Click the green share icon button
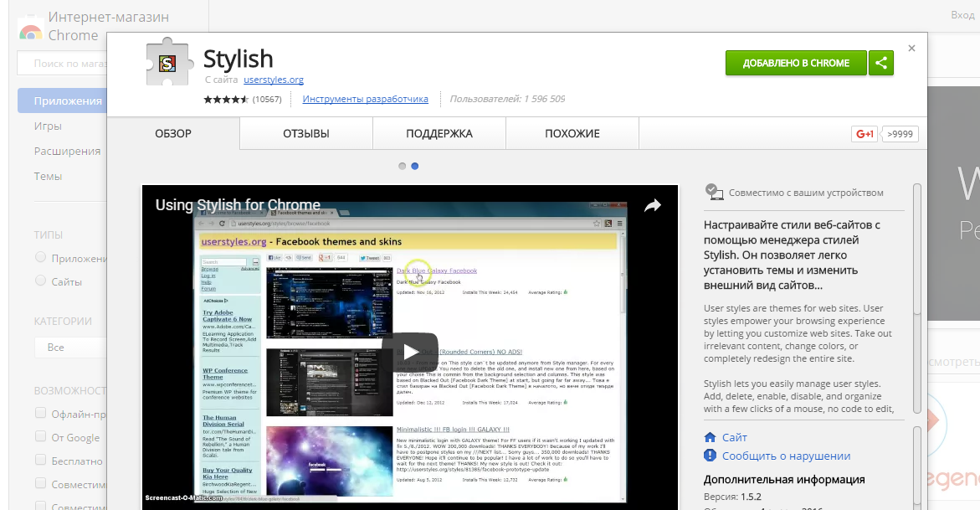Screen dimensions: 980x510 tap(880, 63)
